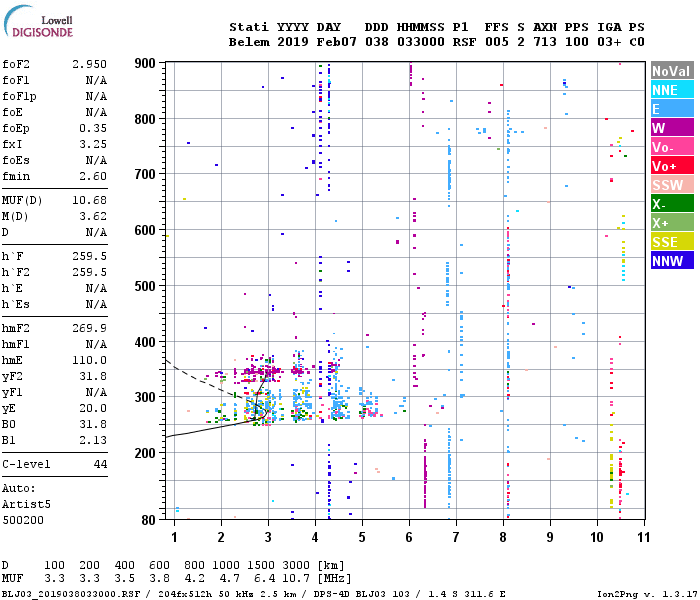The image size is (700, 600).
Task: Click the MUF(D) value 10.68
Action: (x=90, y=200)
